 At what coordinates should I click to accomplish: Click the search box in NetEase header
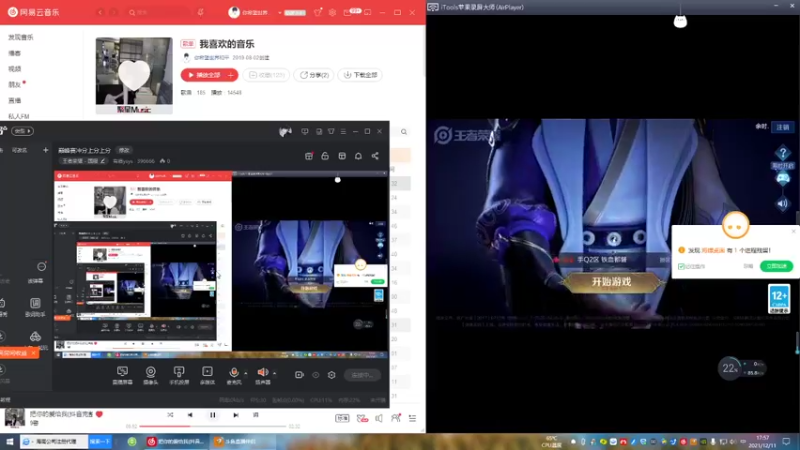click(x=158, y=12)
